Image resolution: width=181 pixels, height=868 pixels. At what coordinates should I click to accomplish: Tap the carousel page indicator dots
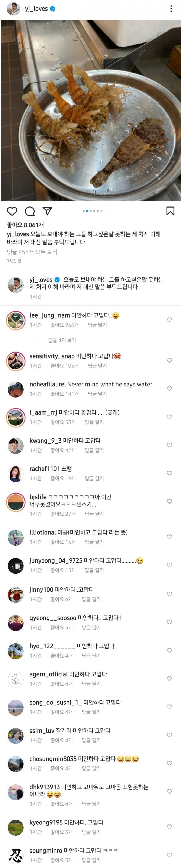pyautogui.click(x=94, y=211)
